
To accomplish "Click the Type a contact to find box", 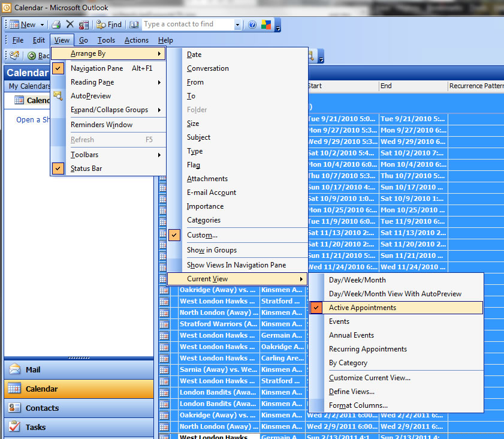I will pyautogui.click(x=189, y=24).
